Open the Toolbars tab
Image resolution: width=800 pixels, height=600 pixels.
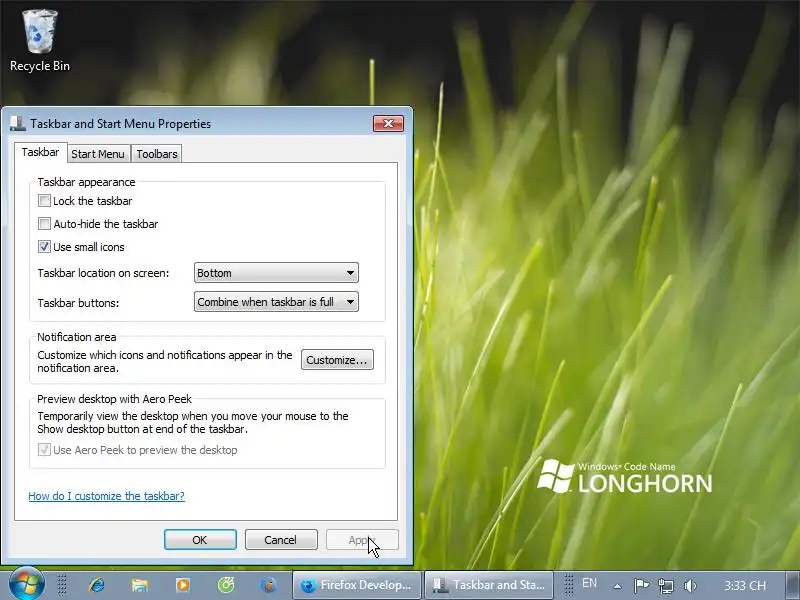click(x=157, y=154)
